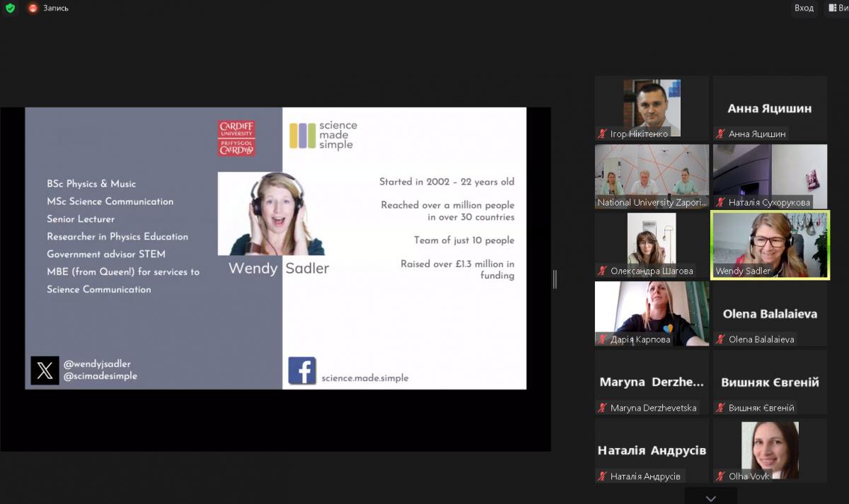Select Olena Balalaieva's participant tile
849x504 pixels.
pyautogui.click(x=770, y=314)
